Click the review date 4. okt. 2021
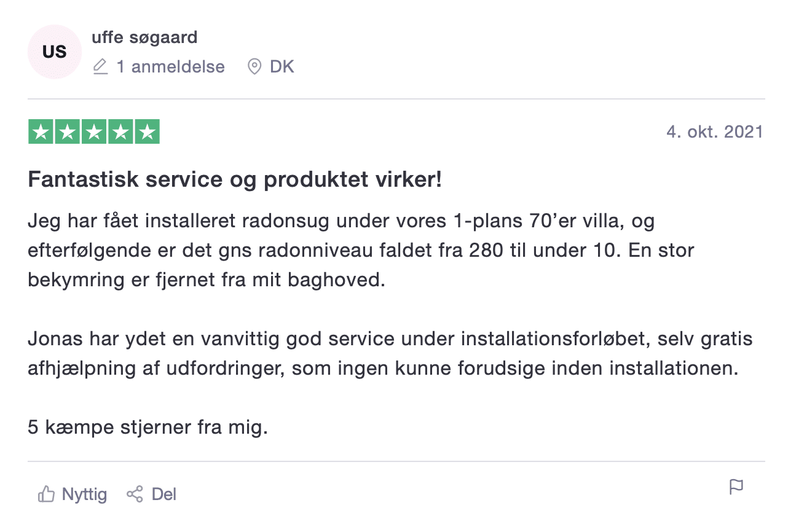This screenshot has height=532, width=788. [715, 132]
